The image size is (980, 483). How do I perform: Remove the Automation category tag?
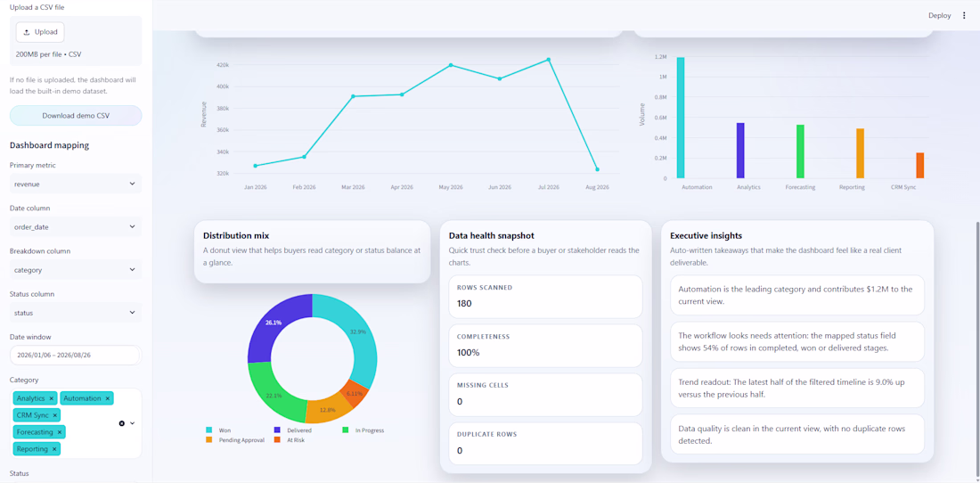point(108,398)
